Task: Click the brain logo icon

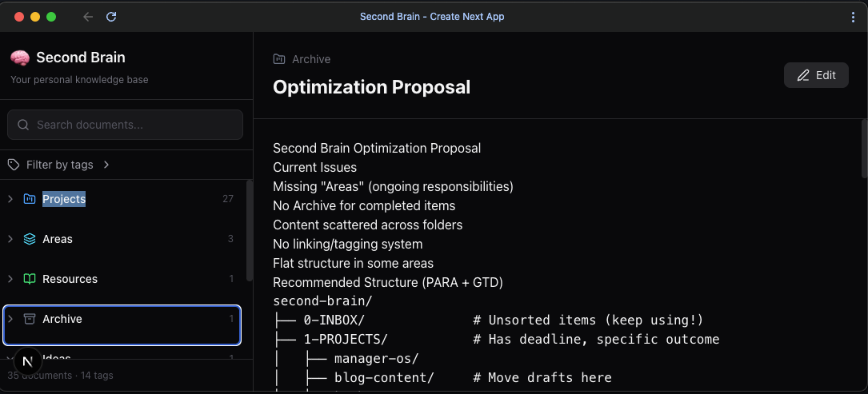Action: click(x=20, y=58)
